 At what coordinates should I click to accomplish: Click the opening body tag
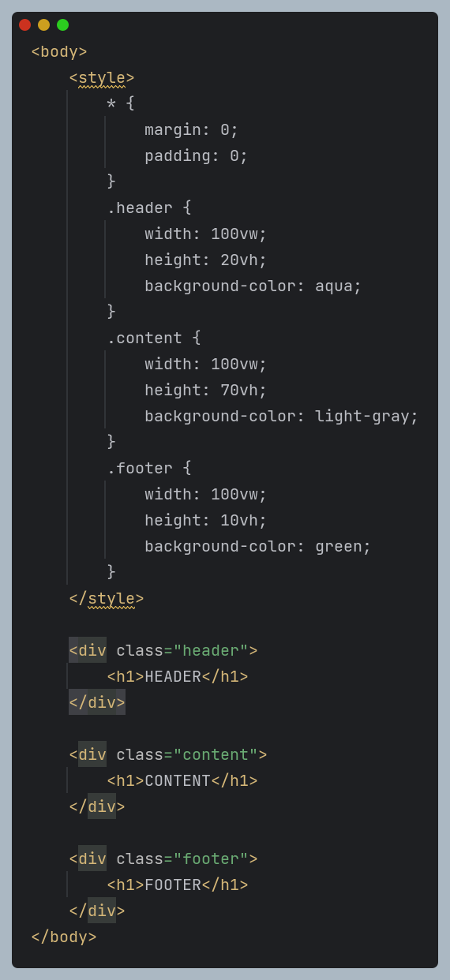(59, 52)
